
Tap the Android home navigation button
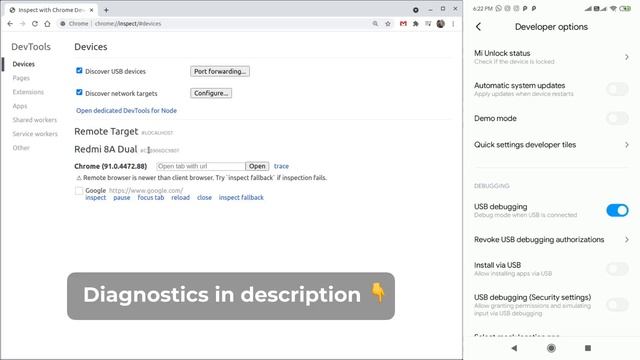coord(551,348)
